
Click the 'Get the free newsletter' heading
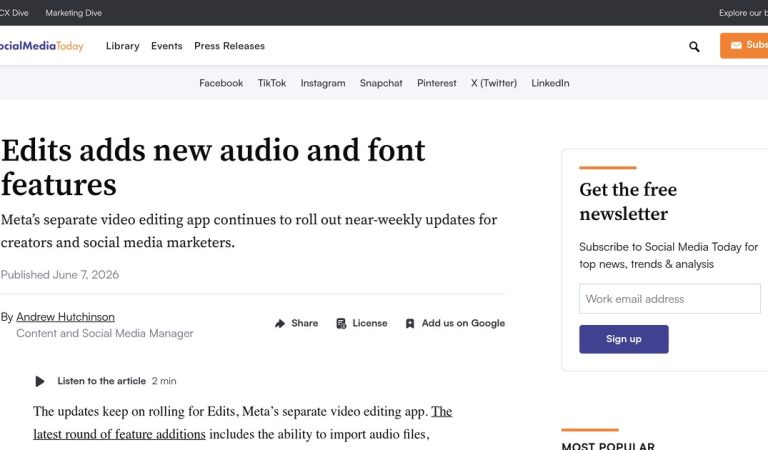click(x=628, y=202)
